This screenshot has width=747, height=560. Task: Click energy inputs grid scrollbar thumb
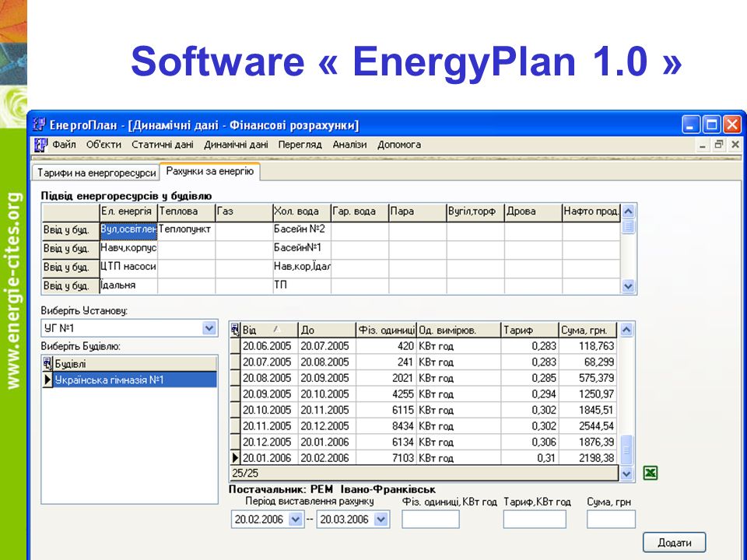click(629, 226)
